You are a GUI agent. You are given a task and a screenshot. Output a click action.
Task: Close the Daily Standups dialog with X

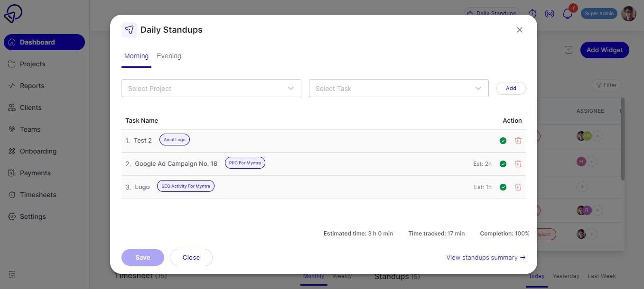520,30
